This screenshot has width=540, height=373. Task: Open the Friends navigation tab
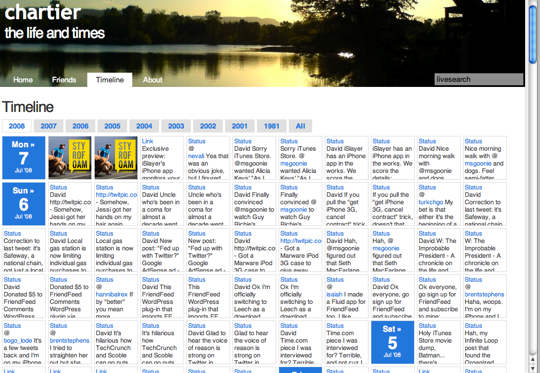point(64,80)
